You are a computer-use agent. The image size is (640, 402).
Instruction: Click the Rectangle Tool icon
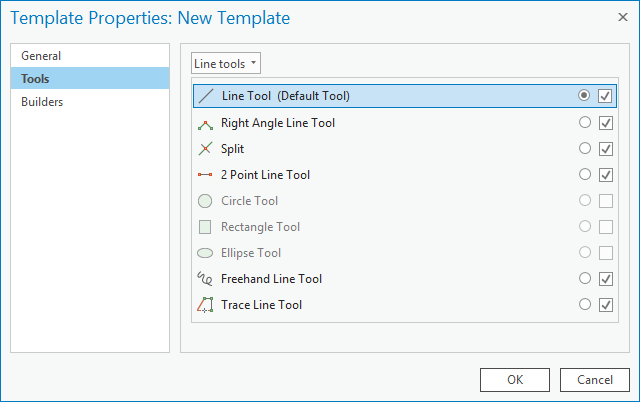click(x=205, y=227)
